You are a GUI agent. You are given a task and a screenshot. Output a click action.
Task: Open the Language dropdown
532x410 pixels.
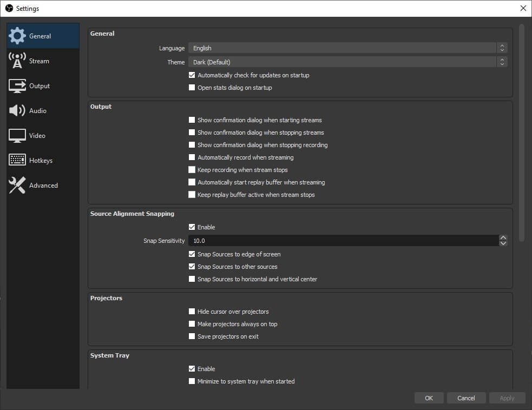348,48
